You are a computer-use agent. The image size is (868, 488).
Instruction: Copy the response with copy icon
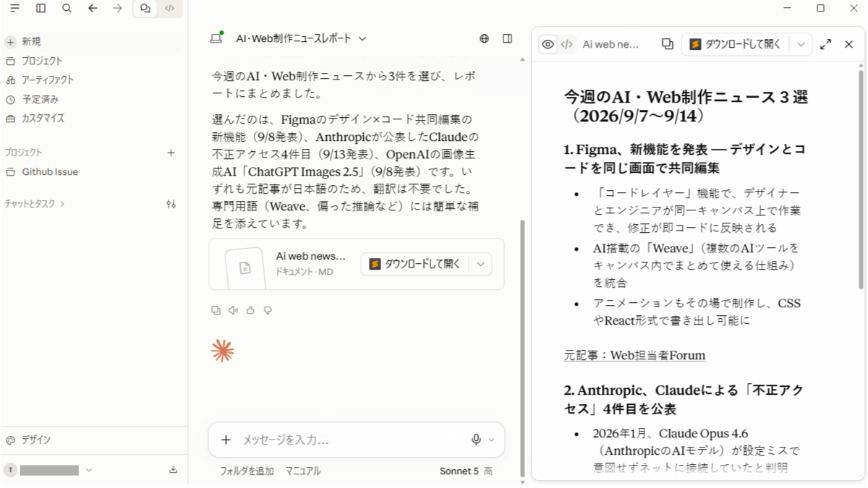[x=216, y=310]
